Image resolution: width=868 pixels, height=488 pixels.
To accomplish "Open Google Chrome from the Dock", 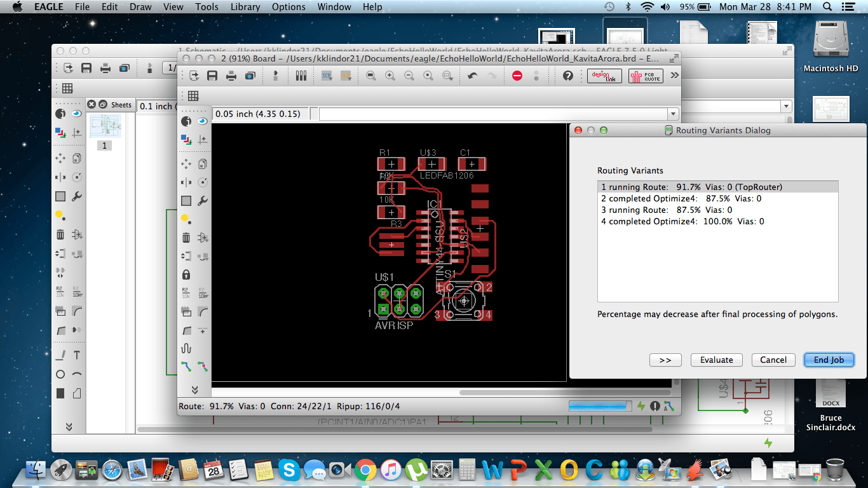I will [x=365, y=470].
